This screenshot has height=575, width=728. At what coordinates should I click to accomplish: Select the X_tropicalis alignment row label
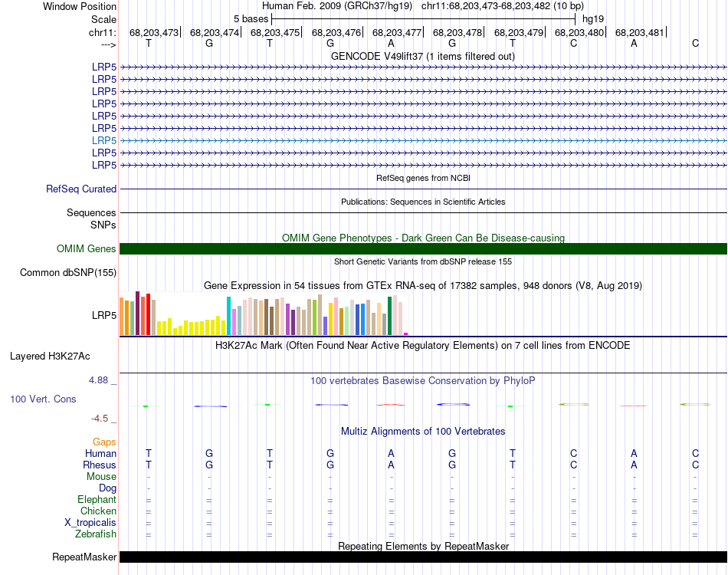pyautogui.click(x=90, y=523)
